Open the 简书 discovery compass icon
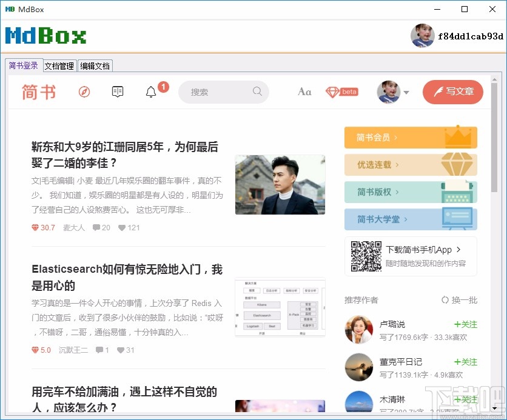This screenshot has width=507, height=420. (86, 90)
